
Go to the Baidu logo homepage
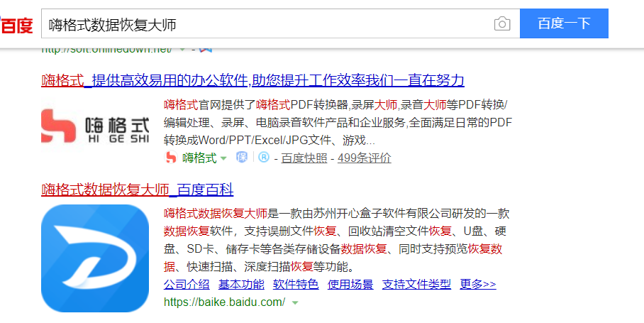(x=16, y=25)
